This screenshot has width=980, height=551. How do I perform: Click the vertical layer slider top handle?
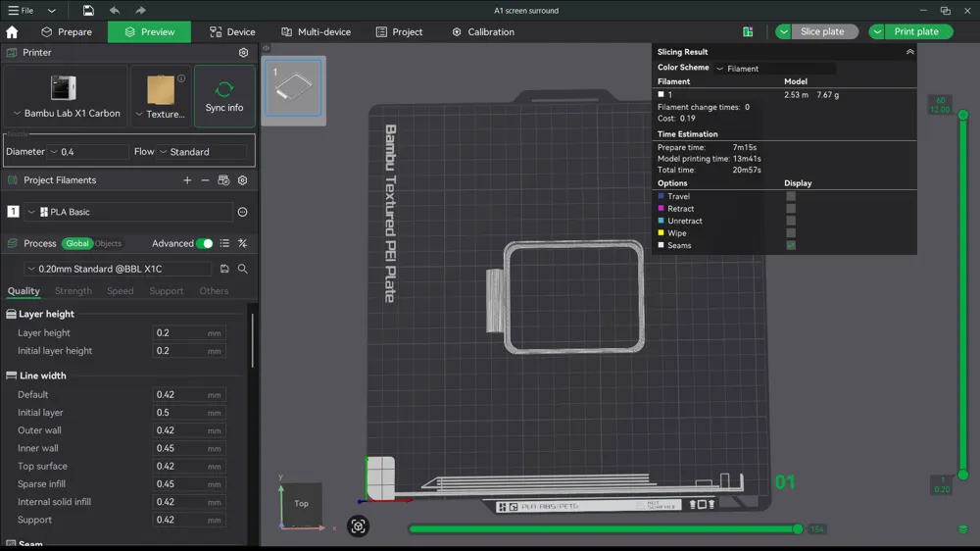(963, 115)
